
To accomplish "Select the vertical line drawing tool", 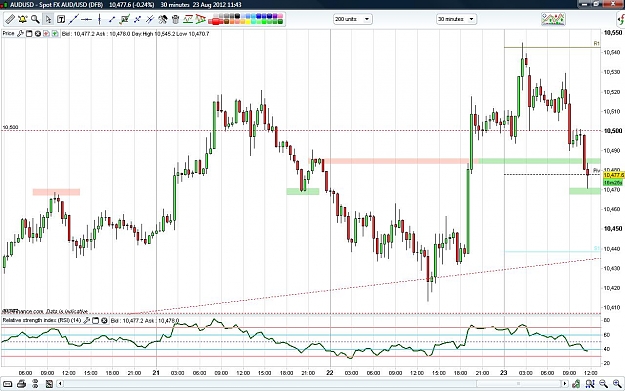I will tap(99, 19).
